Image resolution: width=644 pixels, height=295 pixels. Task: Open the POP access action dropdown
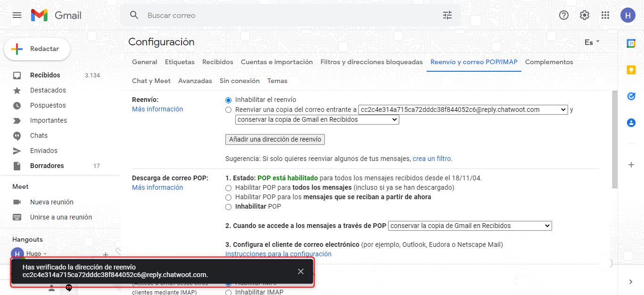470,226
